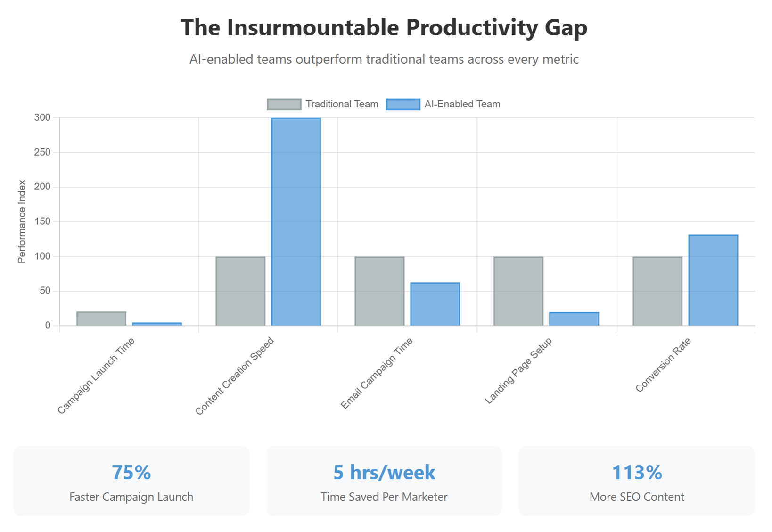Click the Insurmountable Productivity Gap heading
The image size is (772, 532).
[384, 27]
